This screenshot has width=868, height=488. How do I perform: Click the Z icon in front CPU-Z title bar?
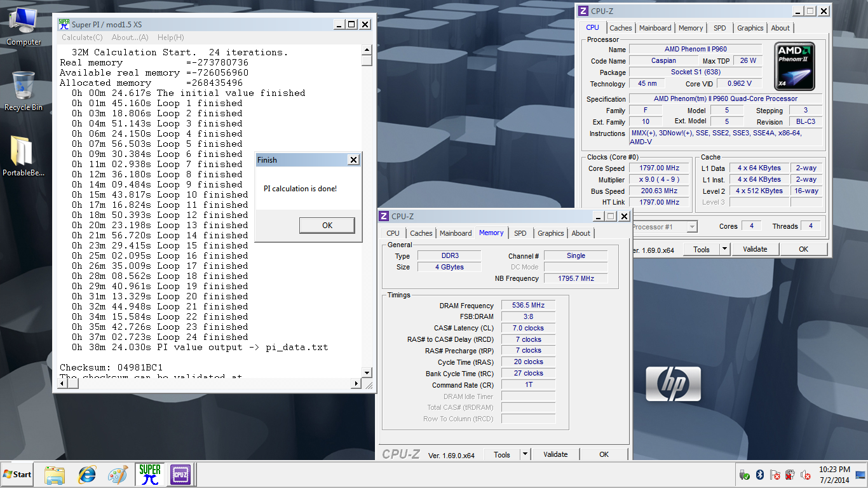coord(384,217)
